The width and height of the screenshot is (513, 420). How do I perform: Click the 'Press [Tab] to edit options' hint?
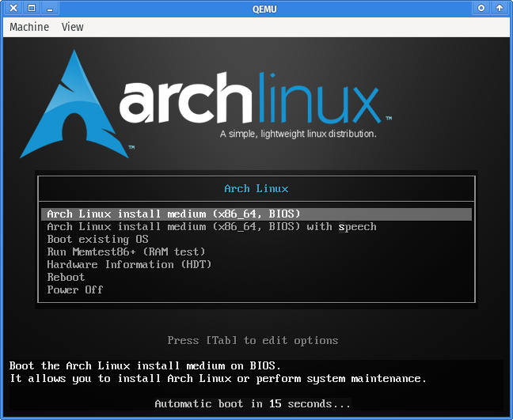(x=253, y=341)
